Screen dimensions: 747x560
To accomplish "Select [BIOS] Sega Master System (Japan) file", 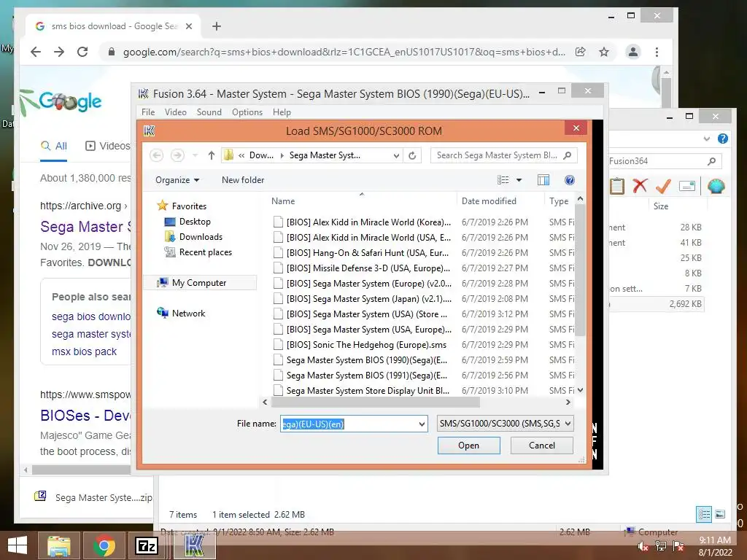I will pos(362,298).
